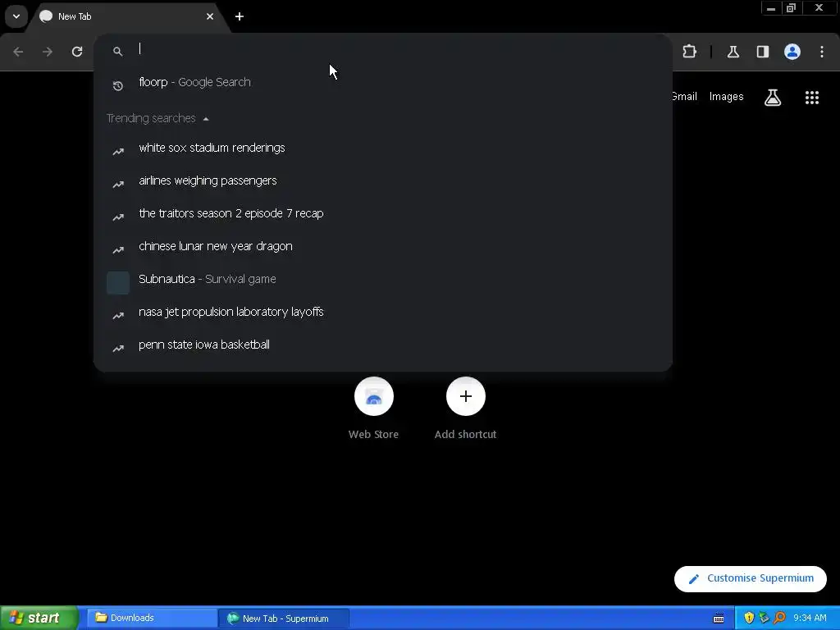Screen dimensions: 840x630
Task: Click trending icon beside airlines weighing
Action: coord(118,185)
